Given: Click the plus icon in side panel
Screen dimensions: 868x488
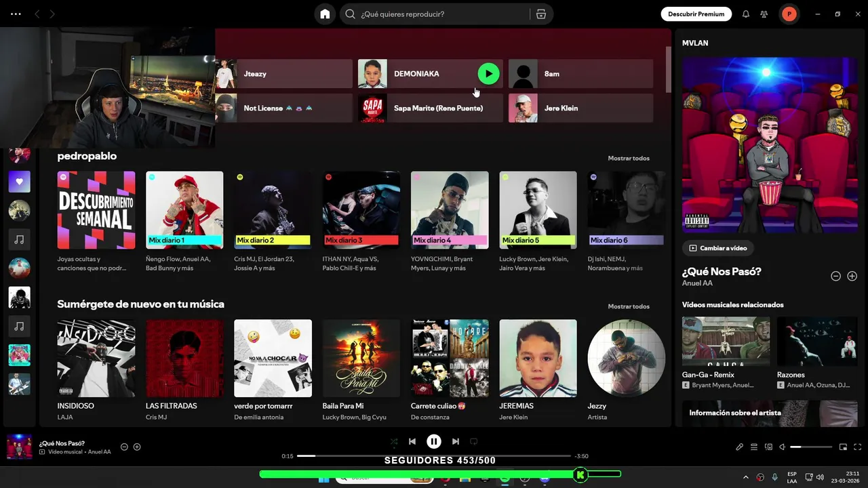Looking at the screenshot, I should pyautogui.click(x=852, y=276).
